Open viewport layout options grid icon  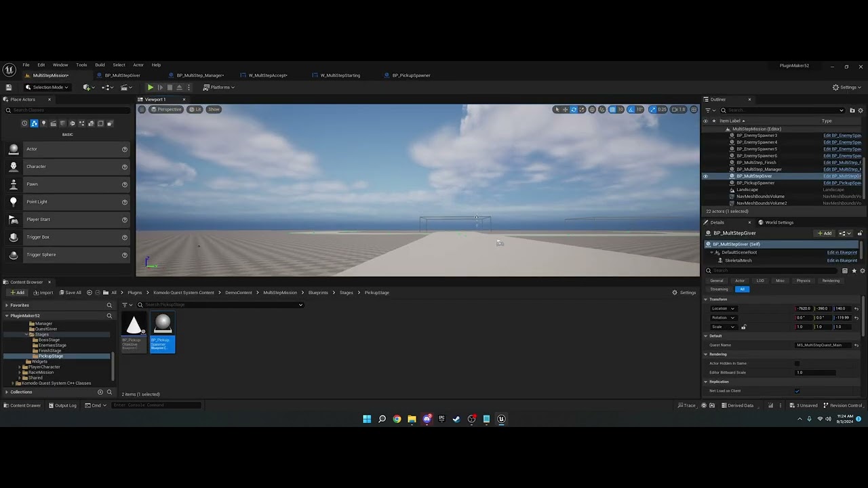[694, 109]
